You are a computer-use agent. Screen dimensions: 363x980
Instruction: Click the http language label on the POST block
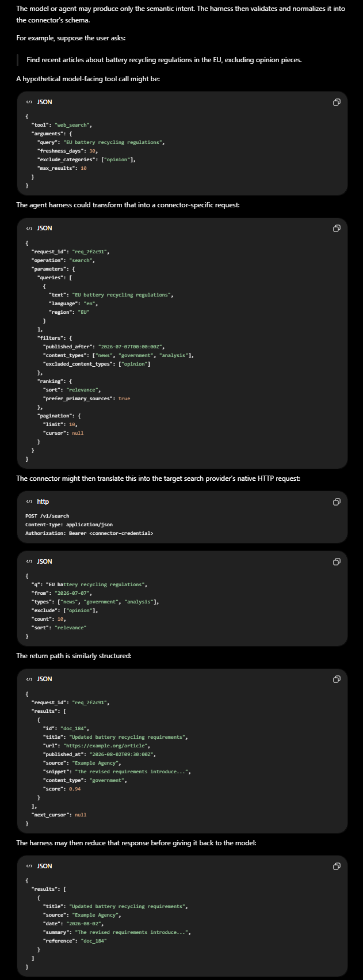click(43, 502)
